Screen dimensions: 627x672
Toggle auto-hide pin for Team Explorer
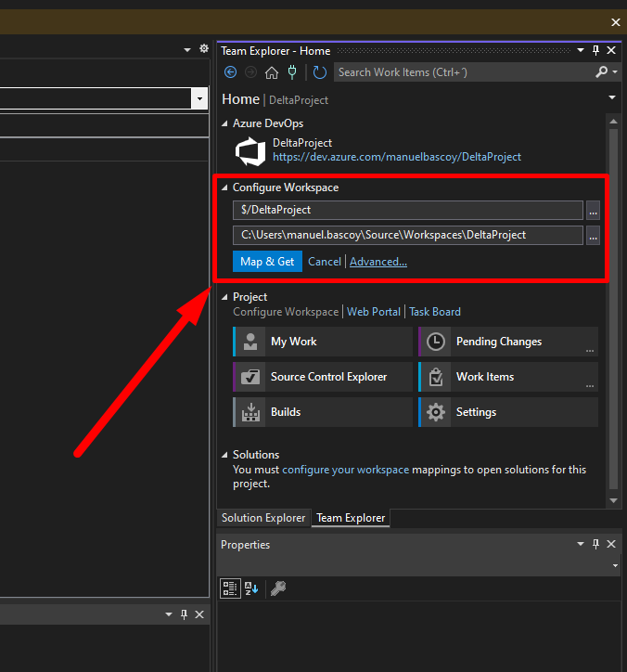click(x=596, y=51)
